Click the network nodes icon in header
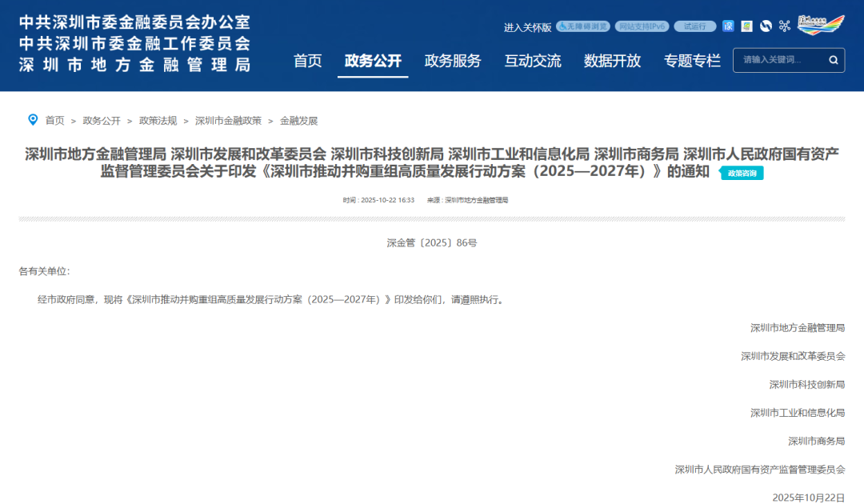The height and width of the screenshot is (504, 864). pyautogui.click(x=784, y=26)
